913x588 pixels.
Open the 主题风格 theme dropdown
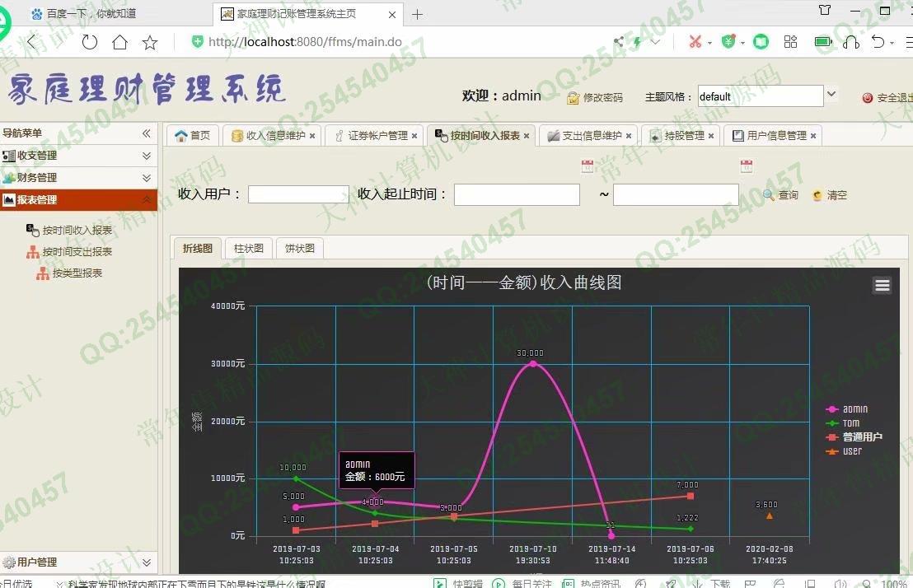tap(831, 95)
